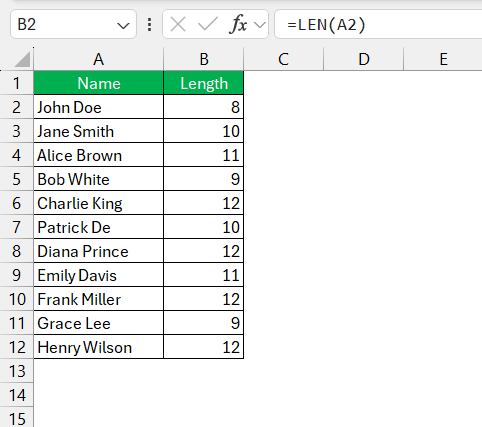This screenshot has height=427, width=482.
Task: Open the Insert Function fx dialog
Action: tap(238, 25)
